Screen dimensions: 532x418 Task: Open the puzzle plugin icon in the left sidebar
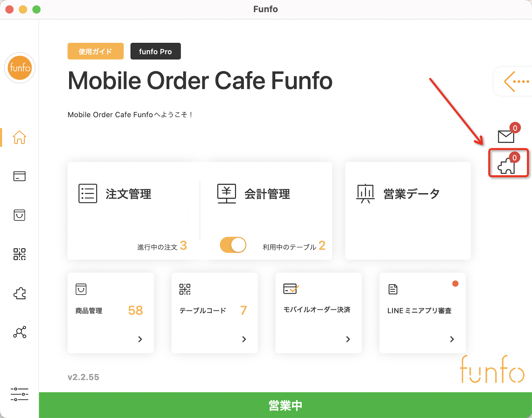tap(20, 293)
